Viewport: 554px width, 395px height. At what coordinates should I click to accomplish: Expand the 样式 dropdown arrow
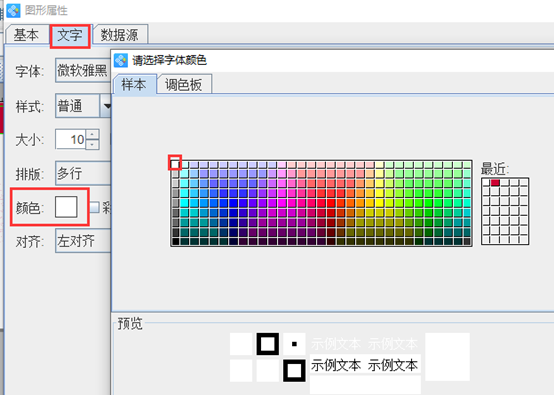click(106, 106)
